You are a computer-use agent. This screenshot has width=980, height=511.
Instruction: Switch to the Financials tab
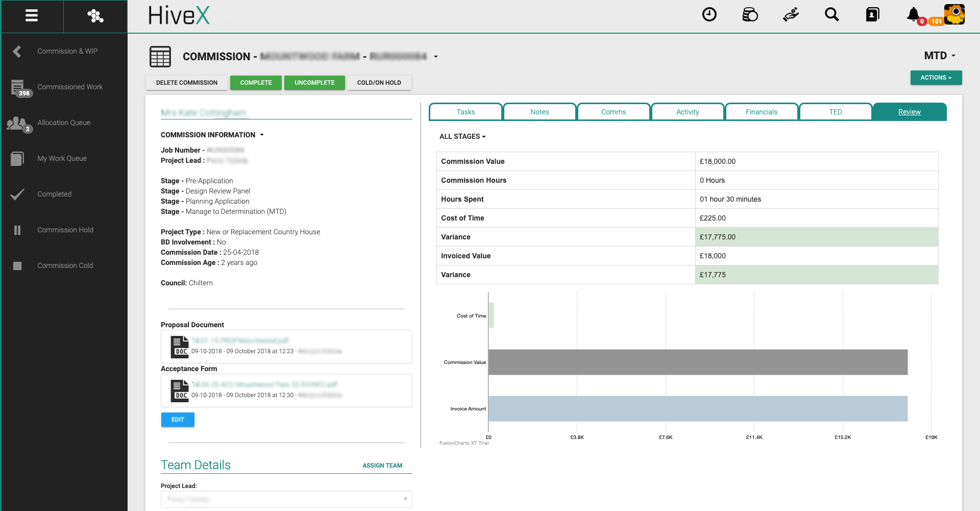761,112
